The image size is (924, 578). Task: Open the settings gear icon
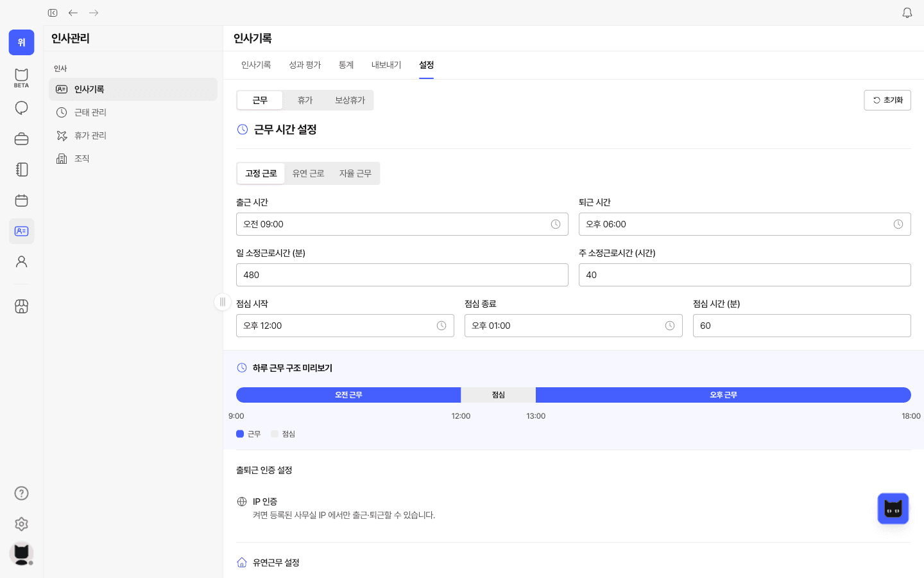21,524
